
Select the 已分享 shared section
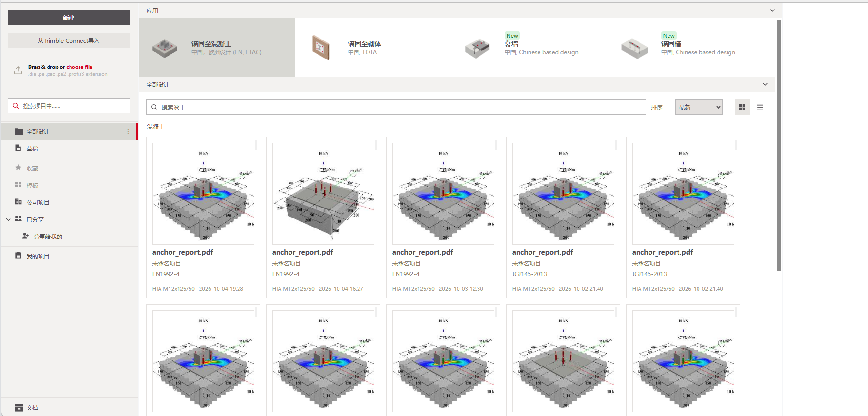click(69, 219)
